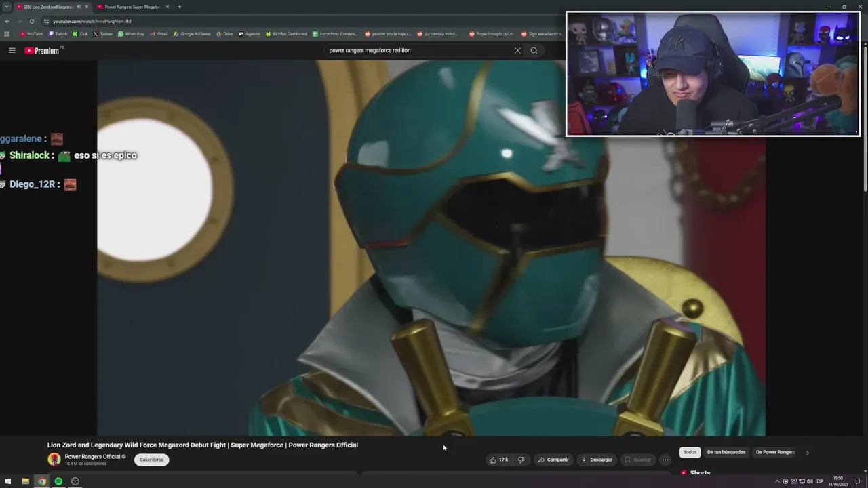Open the clock showing 19:50
868x488 pixels.
click(x=838, y=481)
